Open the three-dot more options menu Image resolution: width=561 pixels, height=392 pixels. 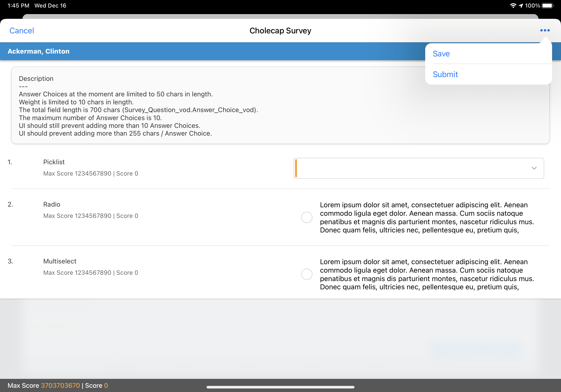tap(545, 30)
